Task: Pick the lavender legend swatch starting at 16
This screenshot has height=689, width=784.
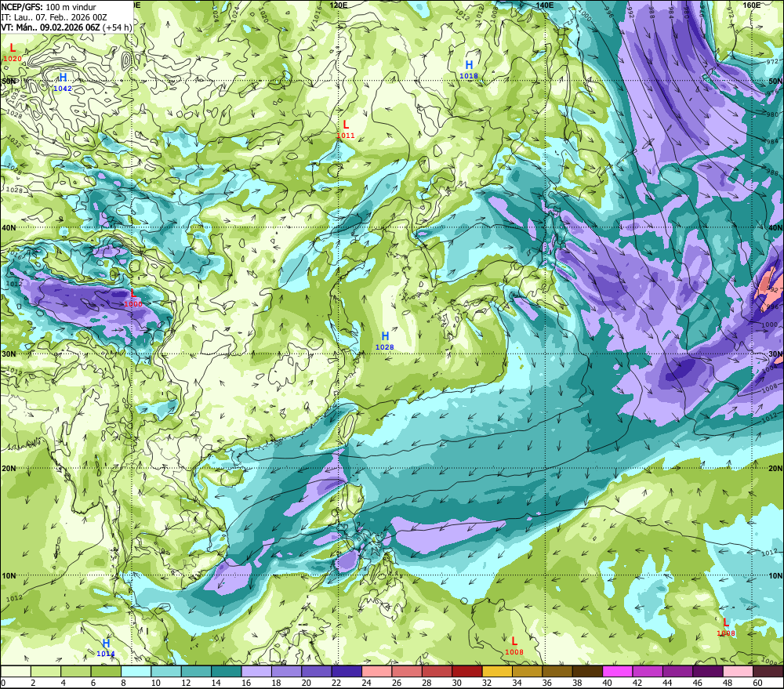Action: click(x=256, y=671)
